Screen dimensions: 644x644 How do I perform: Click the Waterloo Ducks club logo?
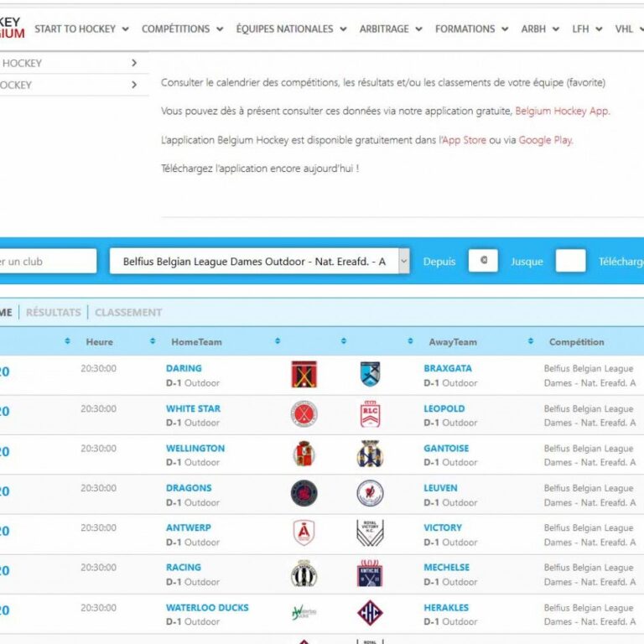[x=304, y=612]
